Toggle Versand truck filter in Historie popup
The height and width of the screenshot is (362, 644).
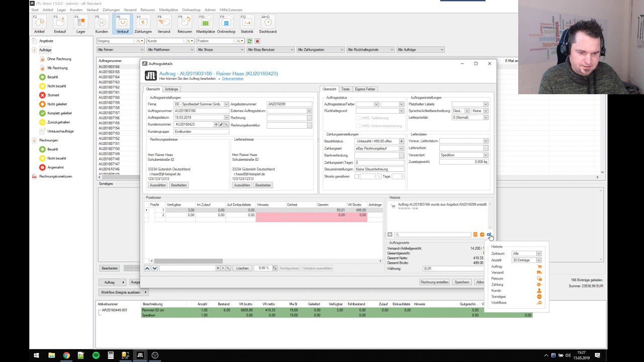click(539, 273)
